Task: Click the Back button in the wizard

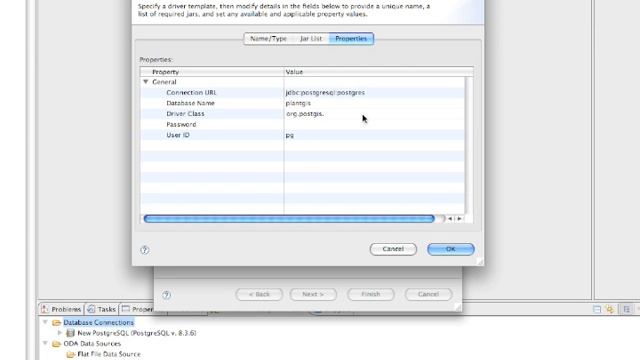Action: click(x=259, y=294)
